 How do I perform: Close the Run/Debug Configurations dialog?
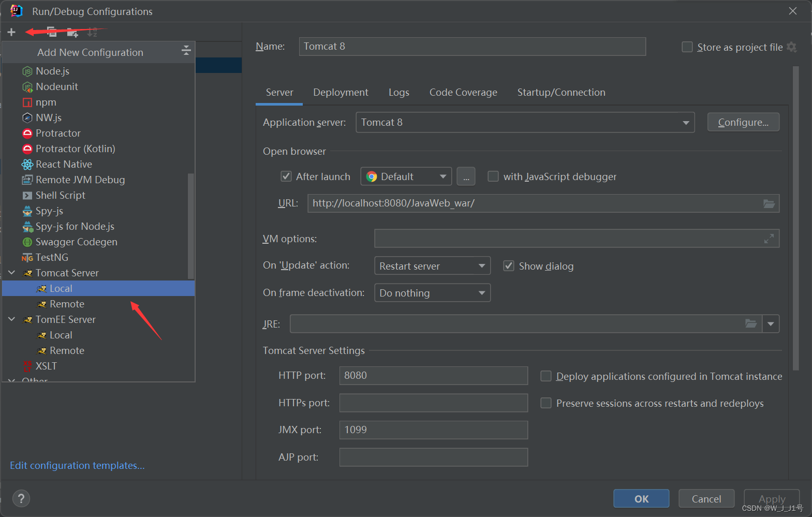tap(792, 11)
